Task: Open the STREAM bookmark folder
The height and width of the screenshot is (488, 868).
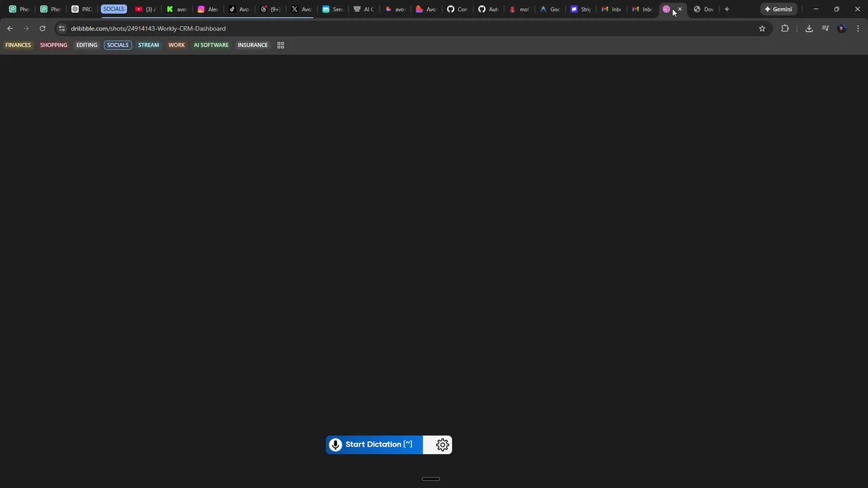Action: [149, 45]
